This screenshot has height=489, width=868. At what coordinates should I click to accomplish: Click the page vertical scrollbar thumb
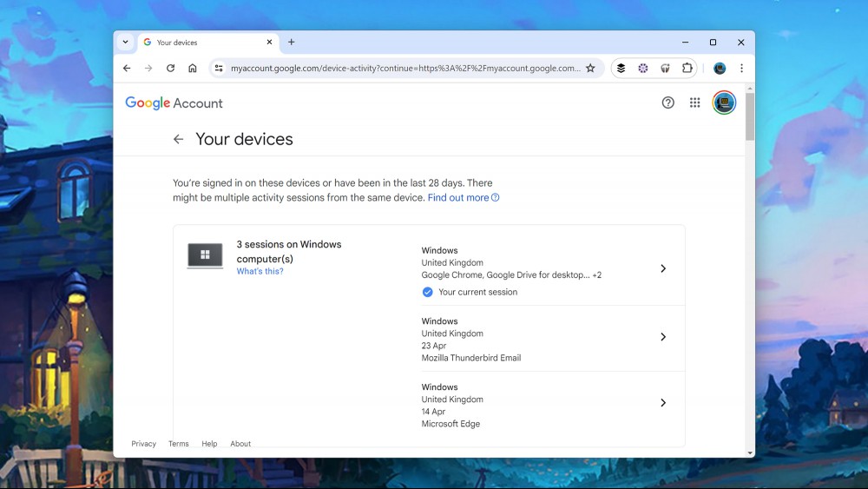click(x=750, y=116)
